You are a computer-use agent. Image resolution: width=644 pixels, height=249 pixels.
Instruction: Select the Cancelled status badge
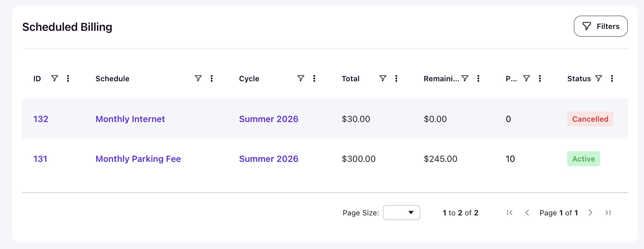(x=590, y=119)
